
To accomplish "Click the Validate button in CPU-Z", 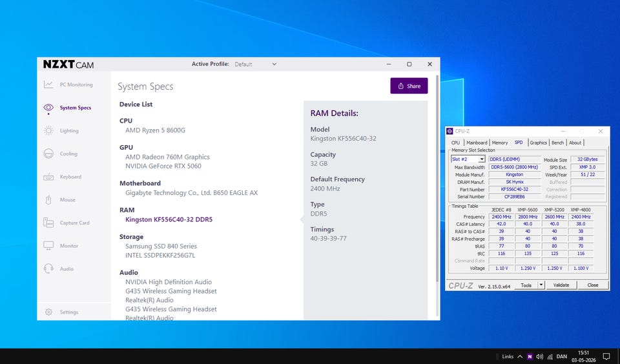I will pyautogui.click(x=561, y=285).
